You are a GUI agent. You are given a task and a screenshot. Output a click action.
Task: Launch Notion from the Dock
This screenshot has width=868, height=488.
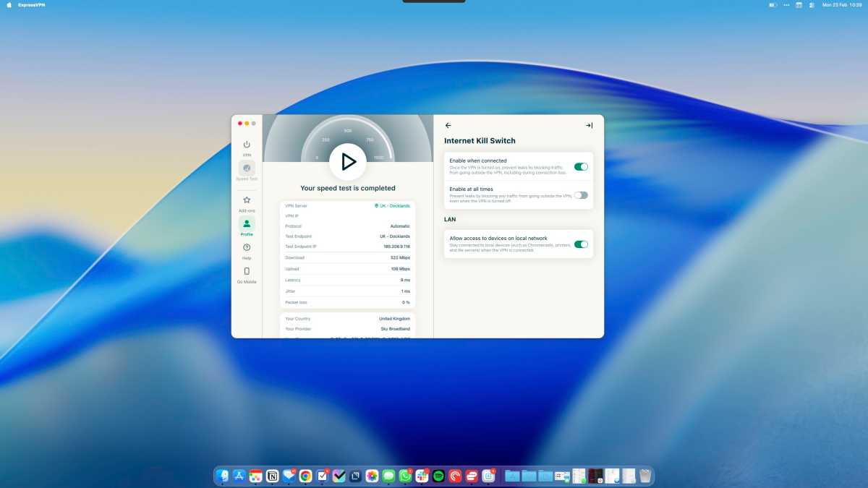pos(273,476)
